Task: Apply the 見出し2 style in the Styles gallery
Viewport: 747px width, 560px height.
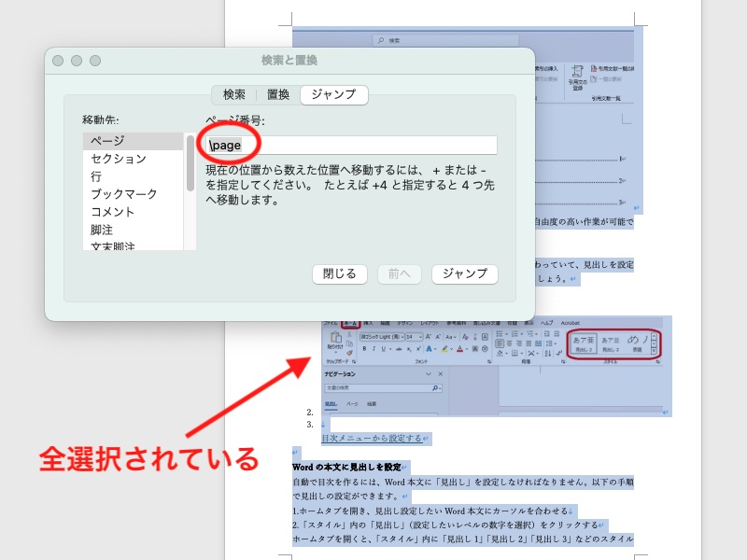Action: pyautogui.click(x=584, y=343)
